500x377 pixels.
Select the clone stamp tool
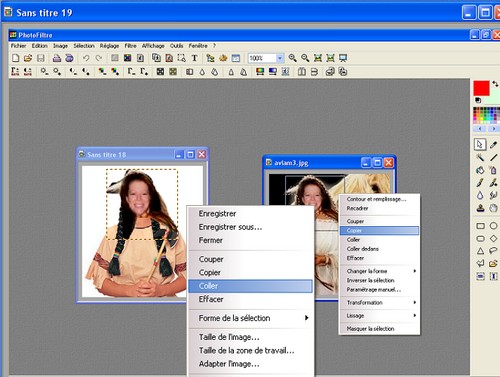pyautogui.click(x=480, y=208)
